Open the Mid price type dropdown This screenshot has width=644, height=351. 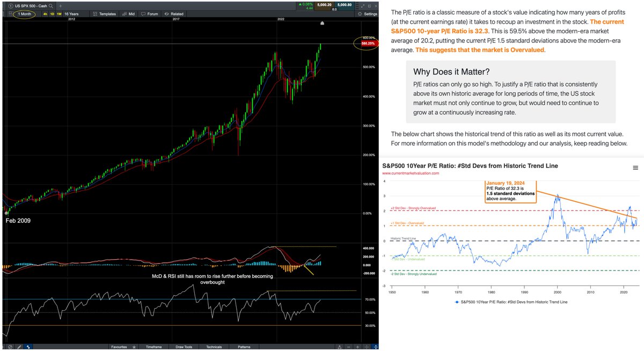(x=129, y=14)
